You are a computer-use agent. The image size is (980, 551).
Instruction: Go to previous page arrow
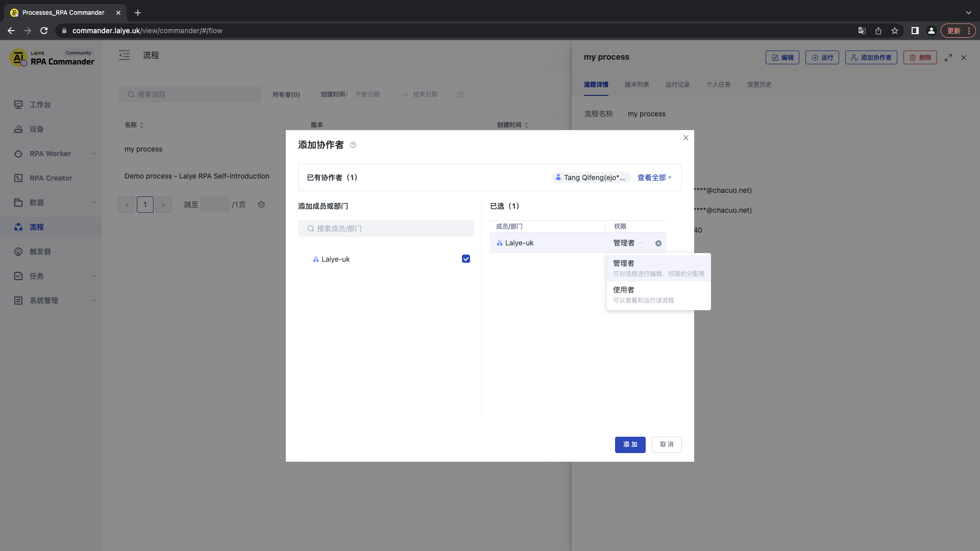click(x=127, y=205)
